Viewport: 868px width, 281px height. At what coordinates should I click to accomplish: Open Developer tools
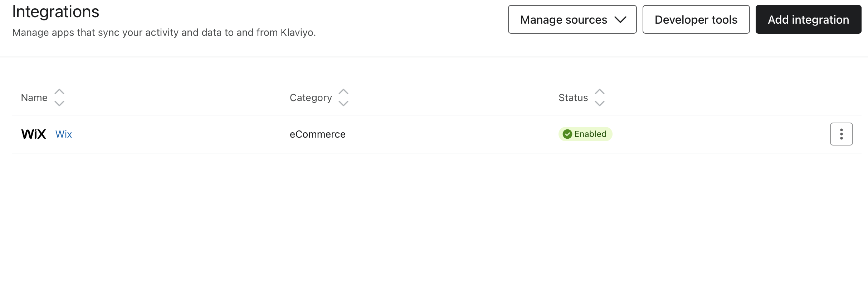pyautogui.click(x=696, y=19)
